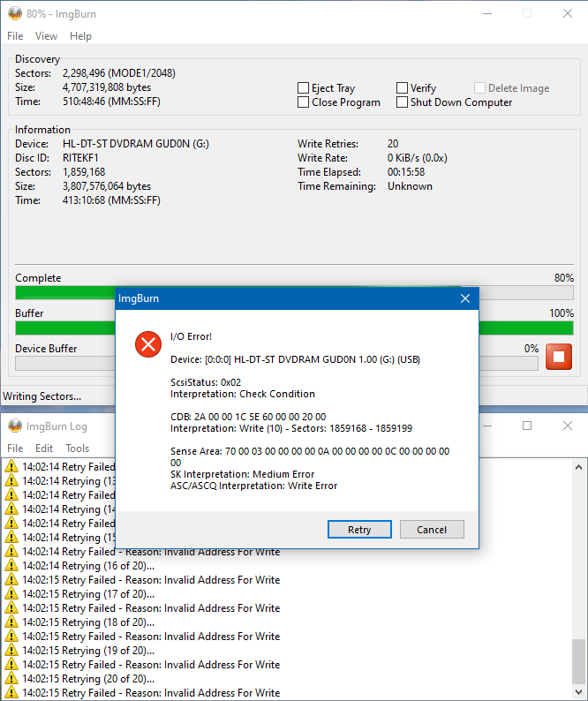588x701 pixels.
Task: Enable the Close Program checkbox
Action: point(303,102)
